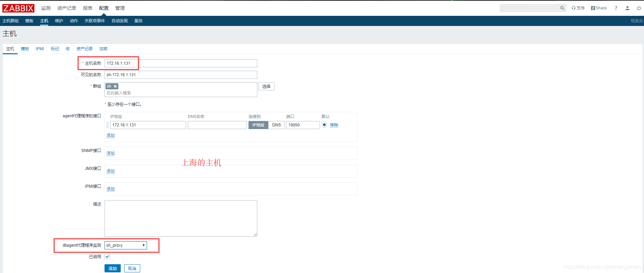Go to 自动发现 submenu
The image size is (644, 273).
[120, 21]
